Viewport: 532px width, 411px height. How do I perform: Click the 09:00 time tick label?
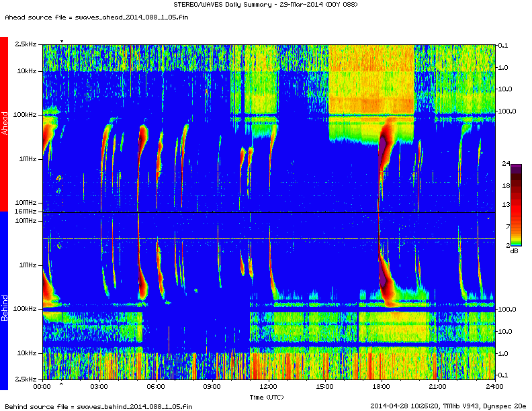click(x=212, y=387)
